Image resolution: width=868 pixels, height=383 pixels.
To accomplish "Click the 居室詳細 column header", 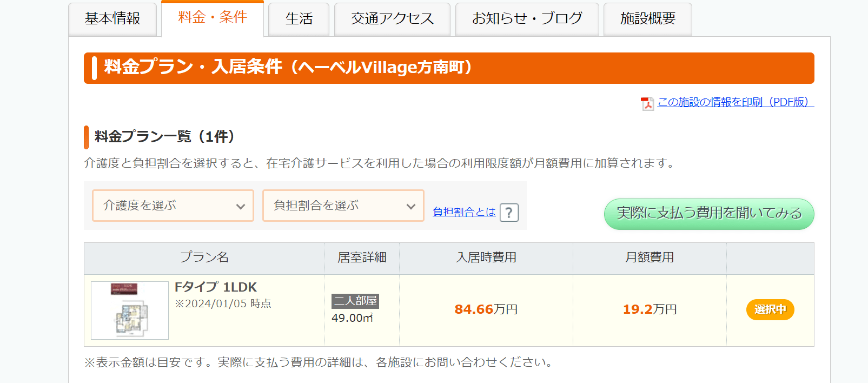I will click(362, 257).
